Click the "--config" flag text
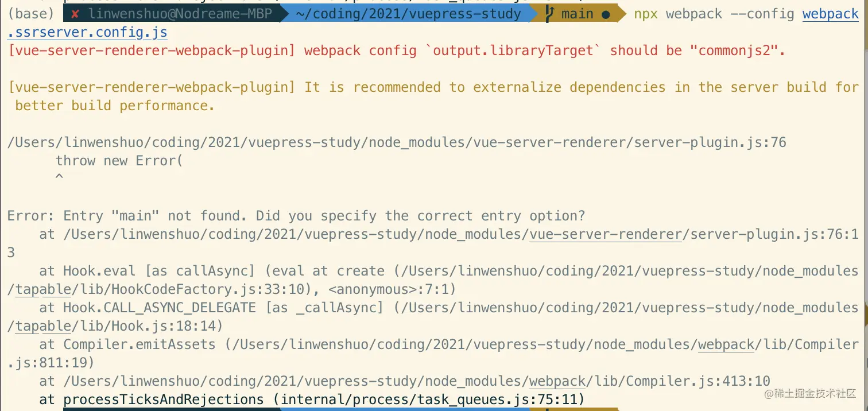868x411 pixels. click(x=762, y=14)
